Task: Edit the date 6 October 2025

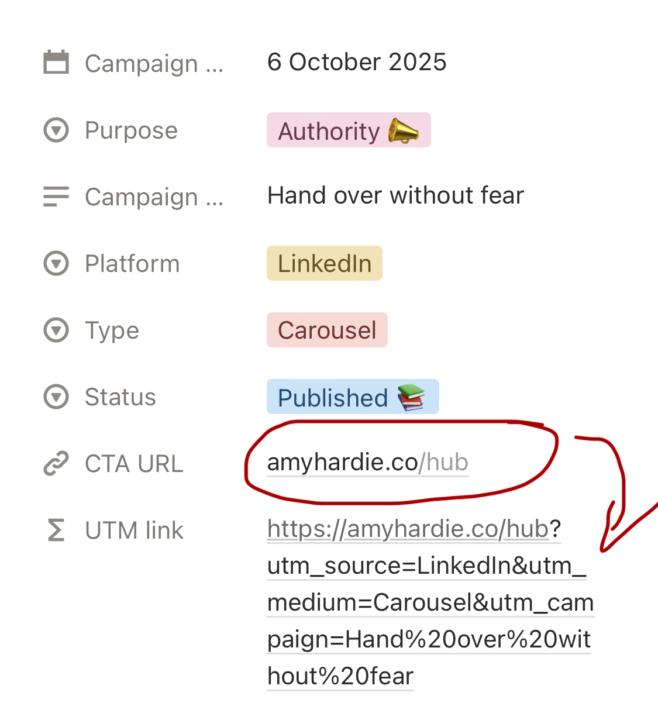Action: 356,62
